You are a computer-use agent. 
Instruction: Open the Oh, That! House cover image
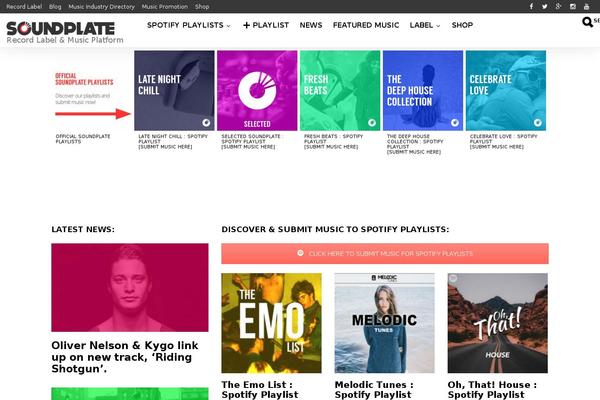click(x=497, y=323)
